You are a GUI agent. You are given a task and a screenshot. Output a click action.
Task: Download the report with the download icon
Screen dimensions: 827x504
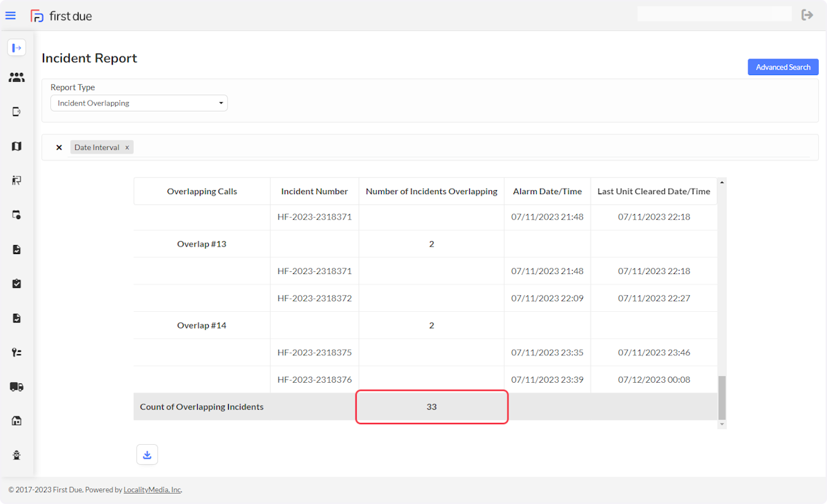[147, 454]
